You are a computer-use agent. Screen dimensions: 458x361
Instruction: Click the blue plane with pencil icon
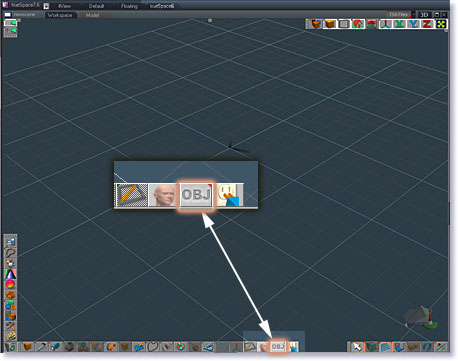click(x=138, y=347)
